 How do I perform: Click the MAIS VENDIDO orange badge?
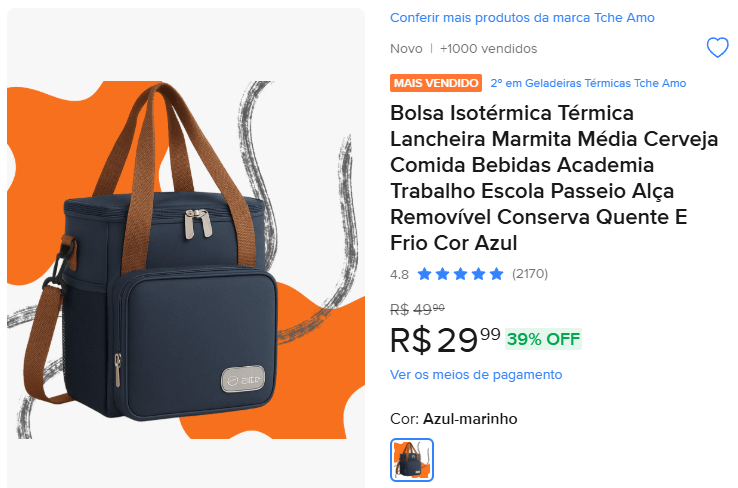click(x=436, y=83)
